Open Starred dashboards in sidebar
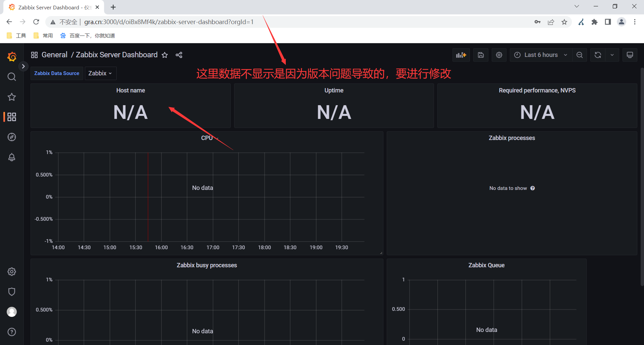 12,97
